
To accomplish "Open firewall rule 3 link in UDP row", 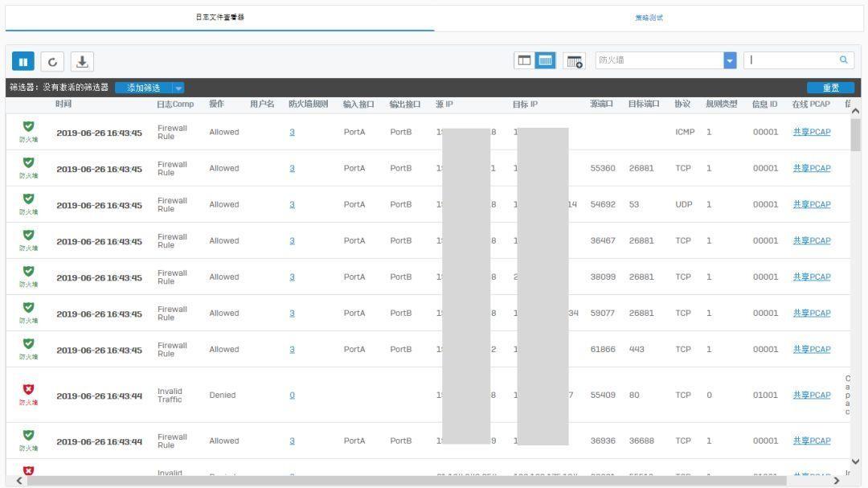I will click(x=292, y=204).
